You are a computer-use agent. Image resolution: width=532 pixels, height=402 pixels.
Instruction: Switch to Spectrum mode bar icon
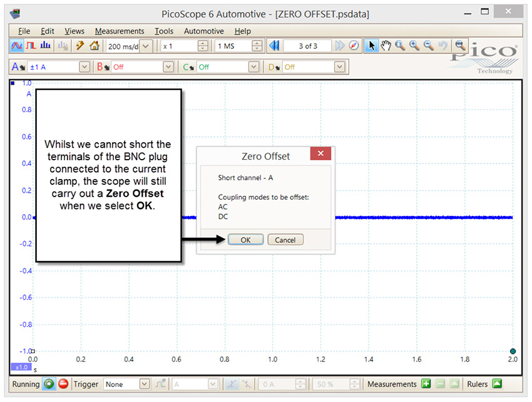coord(46,46)
